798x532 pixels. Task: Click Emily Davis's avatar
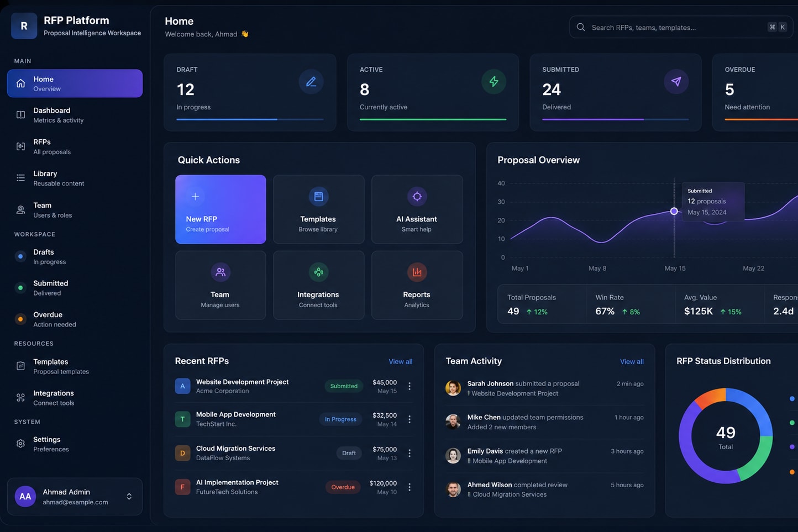(x=453, y=455)
